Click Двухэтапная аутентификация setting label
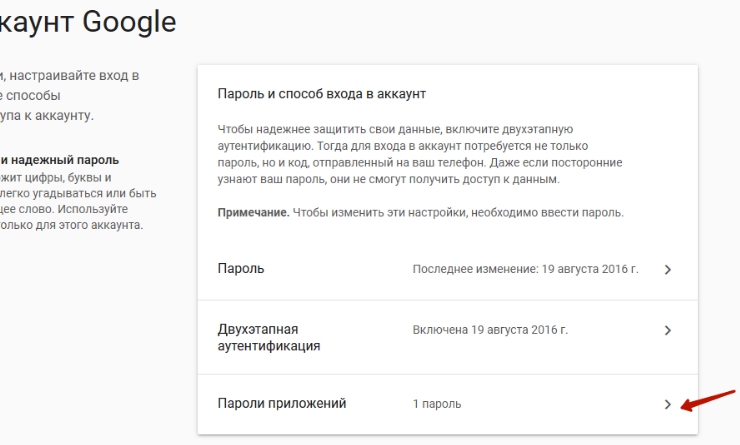Screen dimensions: 740x445 269,337
